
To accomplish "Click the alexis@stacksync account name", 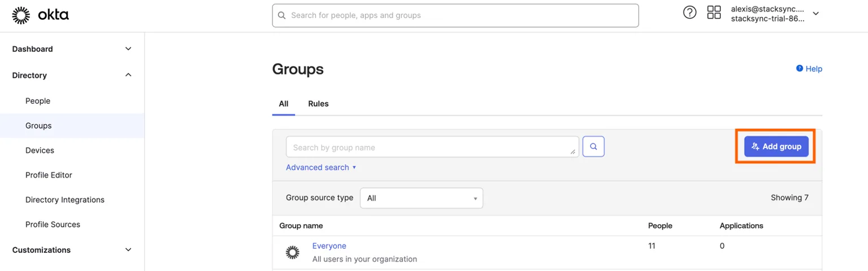I will coord(767,9).
